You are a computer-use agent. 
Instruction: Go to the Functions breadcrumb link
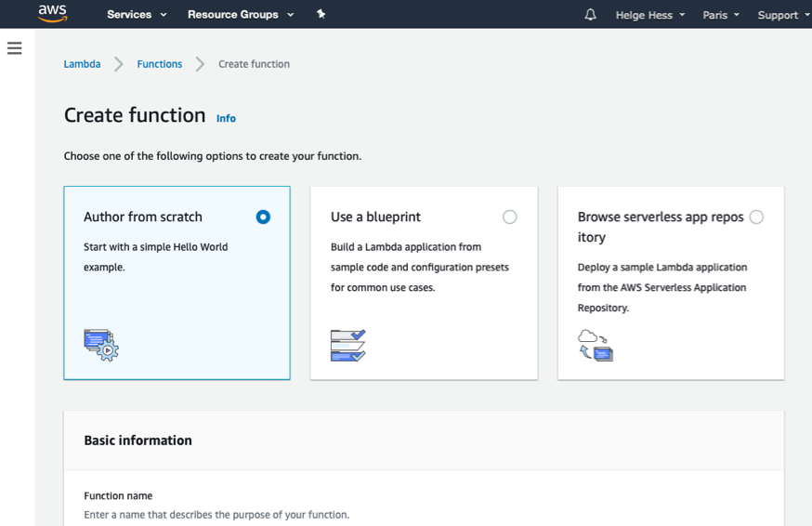[160, 64]
